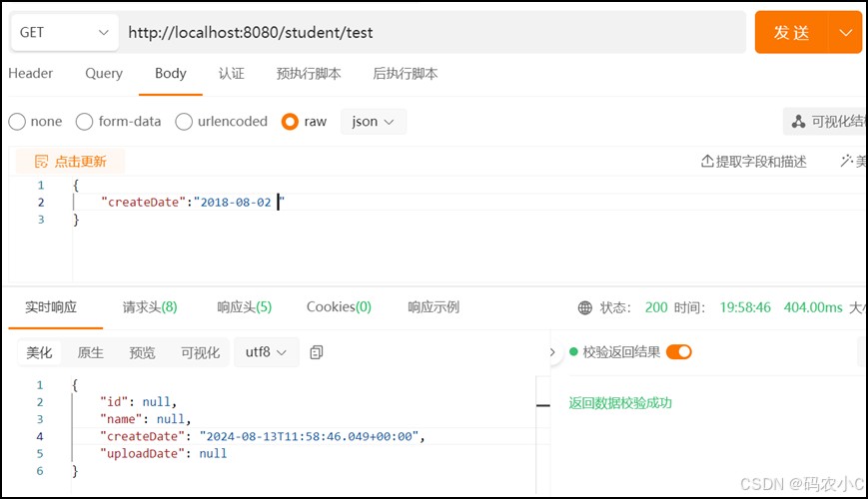Click the response createDate value
The image size is (868, 499).
(x=309, y=436)
